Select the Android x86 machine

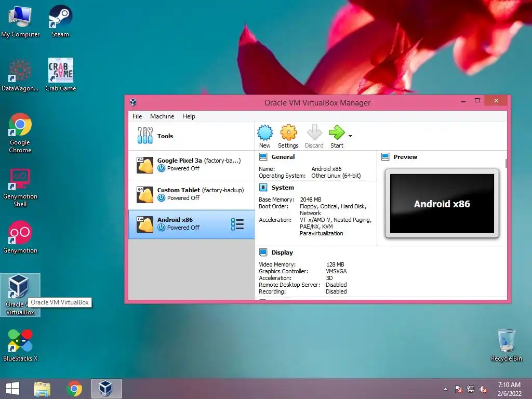click(x=191, y=224)
